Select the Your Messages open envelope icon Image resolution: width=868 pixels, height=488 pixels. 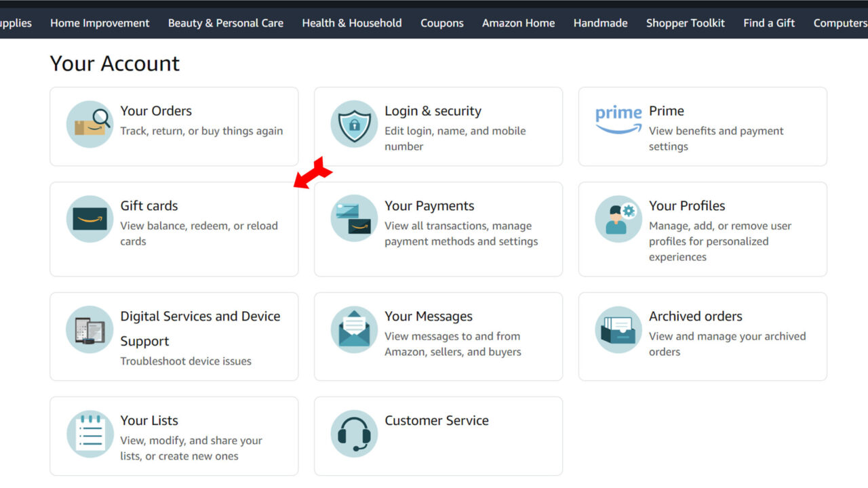click(353, 329)
